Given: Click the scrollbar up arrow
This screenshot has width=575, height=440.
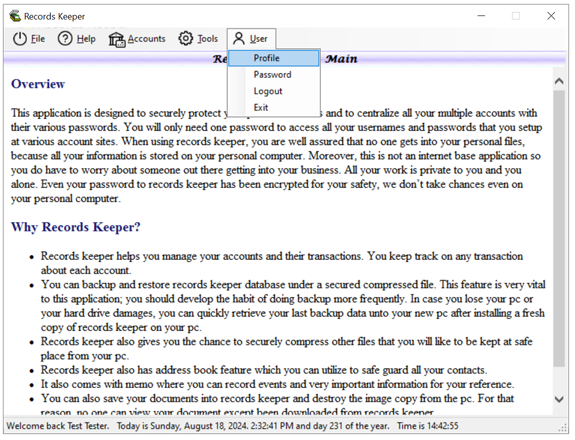Looking at the screenshot, I should [x=559, y=81].
